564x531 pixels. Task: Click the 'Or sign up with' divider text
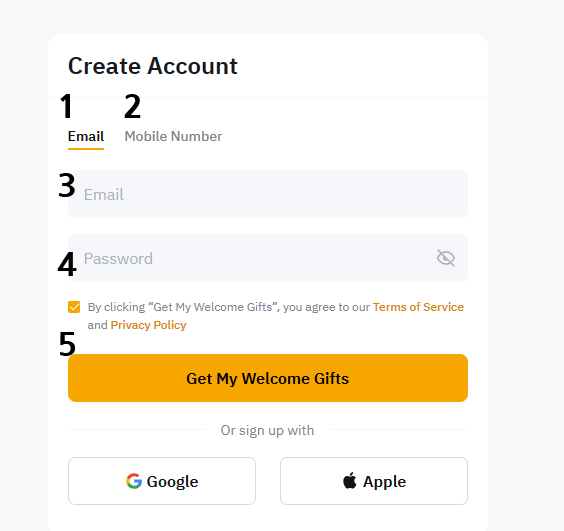tap(267, 430)
